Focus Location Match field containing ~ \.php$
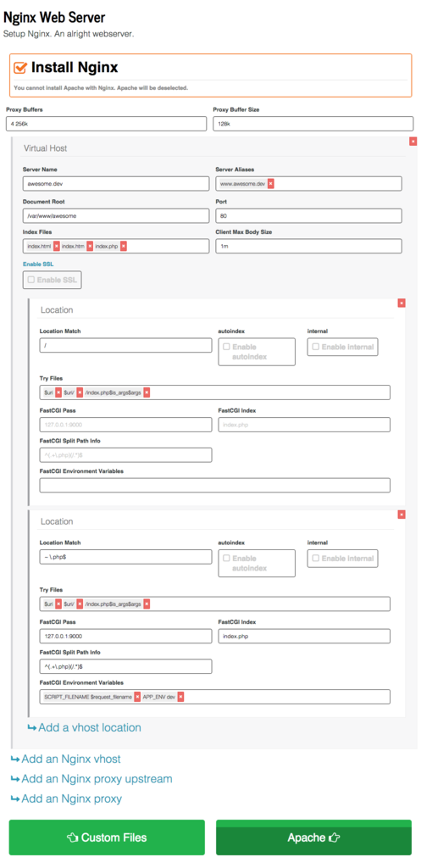 coord(125,557)
